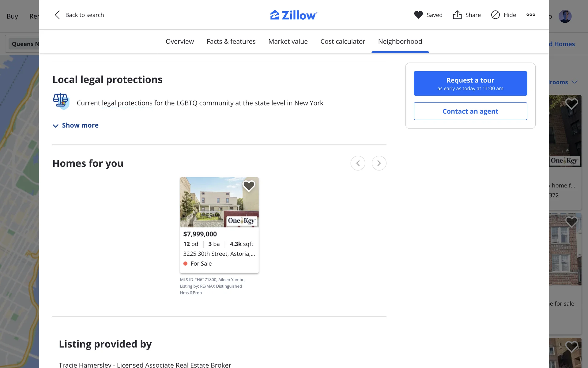This screenshot has height=368, width=588.
Task: Switch to the Facts & features tab
Action: (231, 41)
